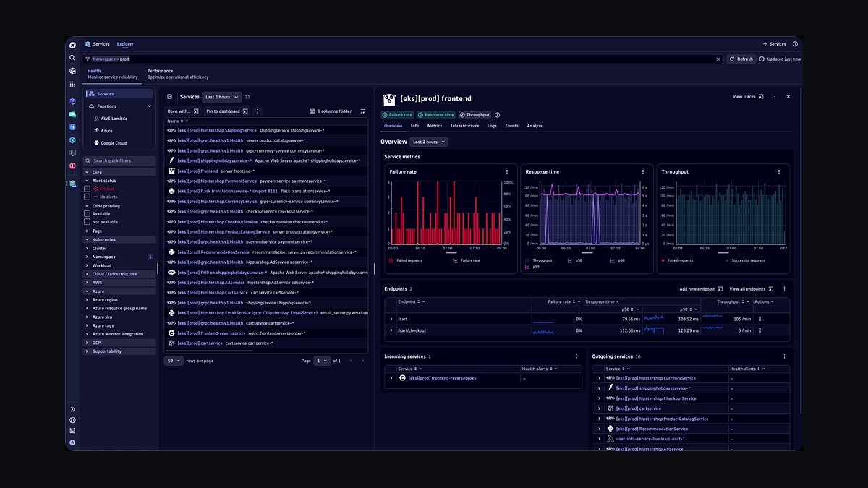Image resolution: width=868 pixels, height=488 pixels.
Task: Expand the AWS filter section
Action: [87, 283]
